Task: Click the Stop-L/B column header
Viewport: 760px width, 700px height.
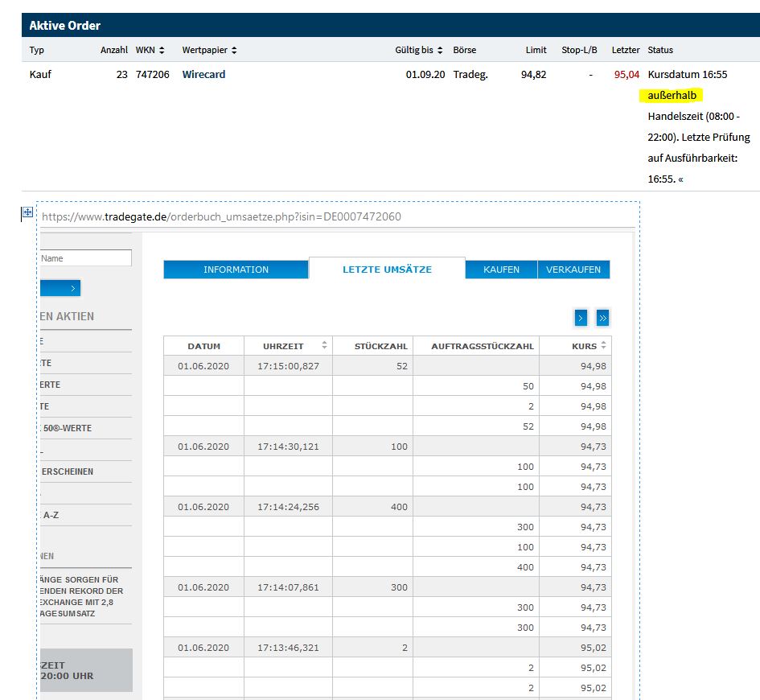Action: [x=579, y=50]
